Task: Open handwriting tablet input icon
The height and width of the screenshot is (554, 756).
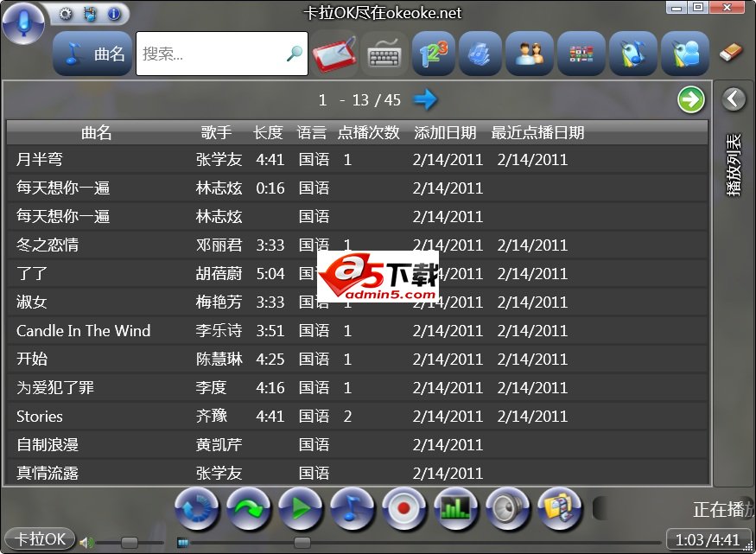Action: [x=334, y=54]
